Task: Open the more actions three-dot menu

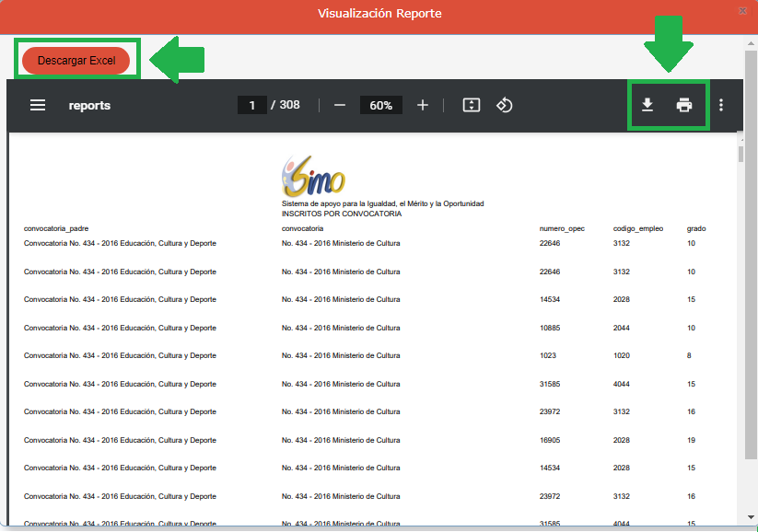Action: click(721, 105)
